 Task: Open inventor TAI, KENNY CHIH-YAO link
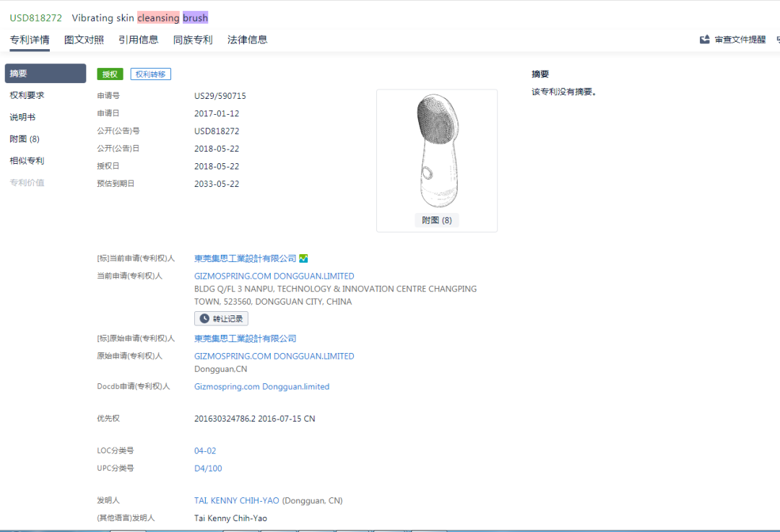pyautogui.click(x=237, y=501)
